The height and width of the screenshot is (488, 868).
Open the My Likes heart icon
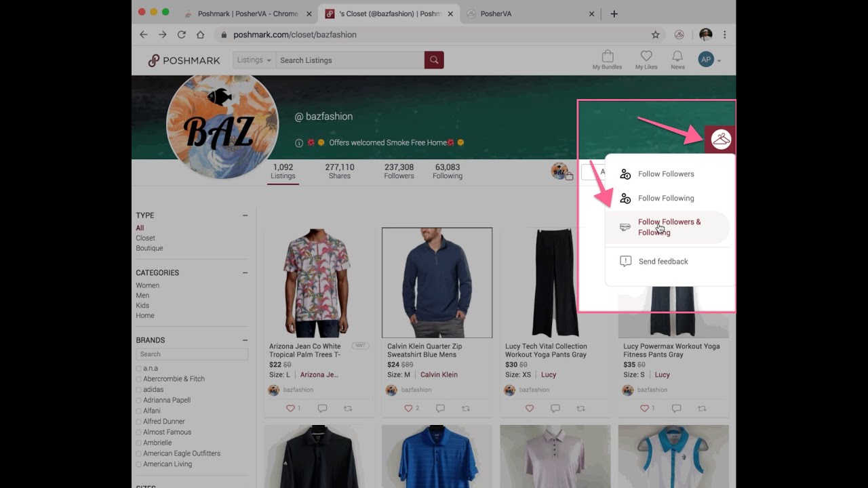[x=646, y=60]
